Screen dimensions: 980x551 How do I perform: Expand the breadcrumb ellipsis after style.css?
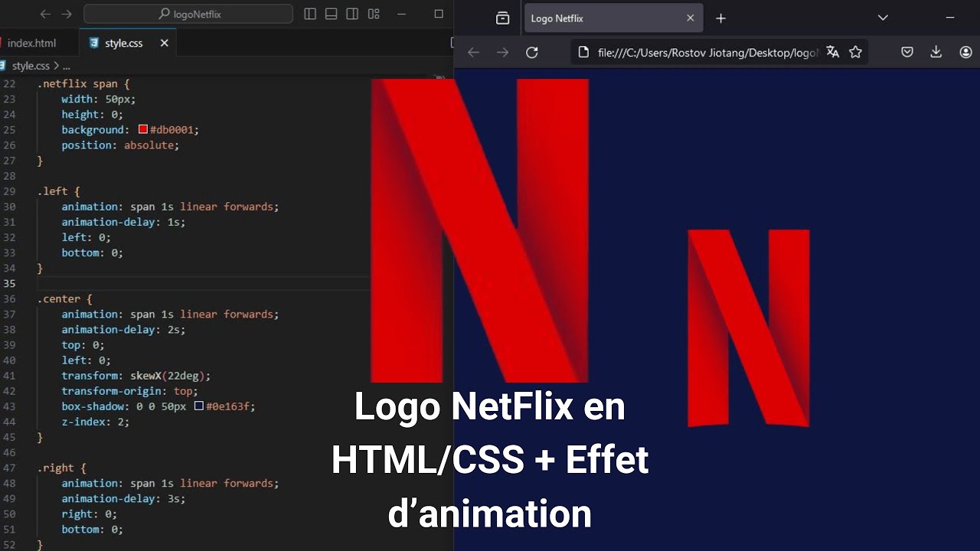pyautogui.click(x=66, y=66)
